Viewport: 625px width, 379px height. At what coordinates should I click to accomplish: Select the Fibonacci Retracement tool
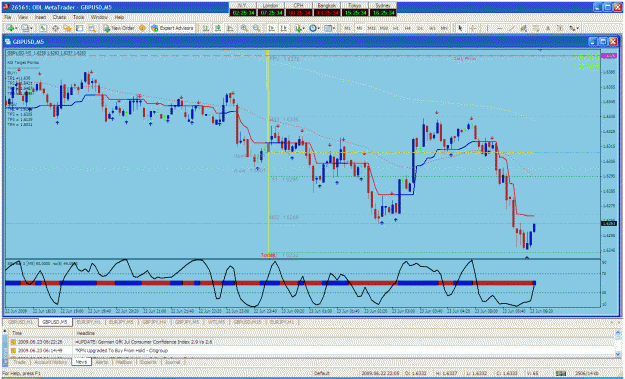coord(536,28)
